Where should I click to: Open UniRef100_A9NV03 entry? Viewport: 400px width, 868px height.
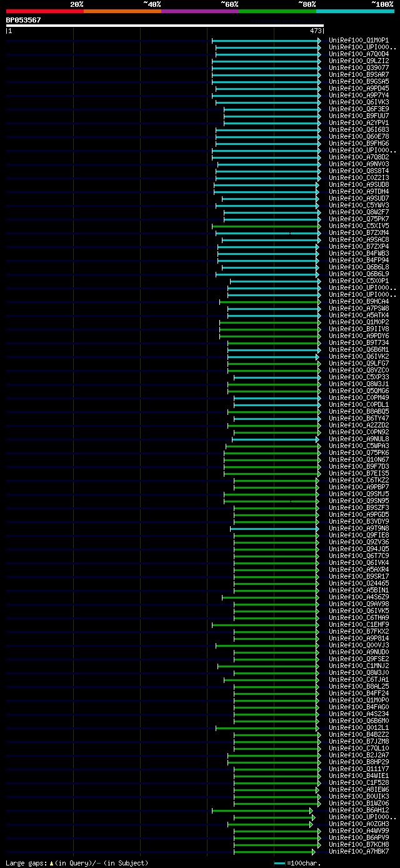[x=359, y=164]
